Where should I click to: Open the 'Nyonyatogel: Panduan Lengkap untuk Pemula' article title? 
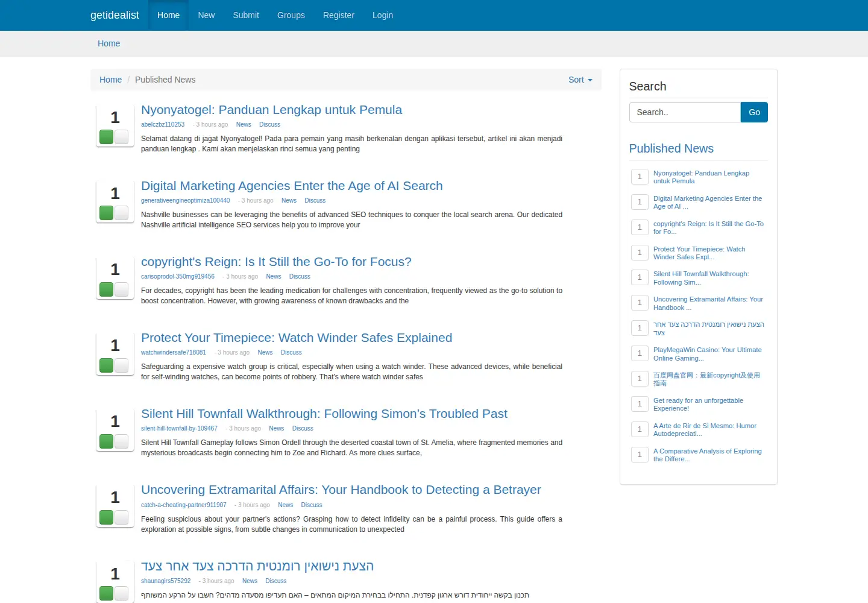tap(271, 110)
